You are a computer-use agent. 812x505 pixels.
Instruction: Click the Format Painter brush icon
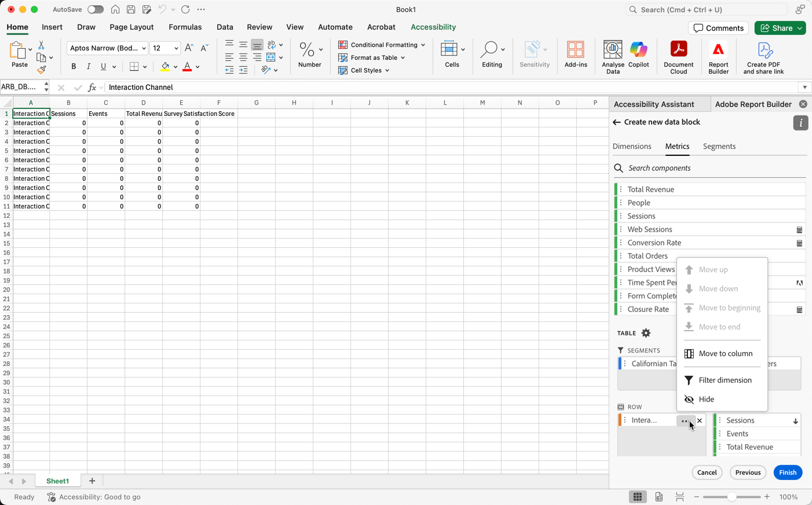click(41, 69)
